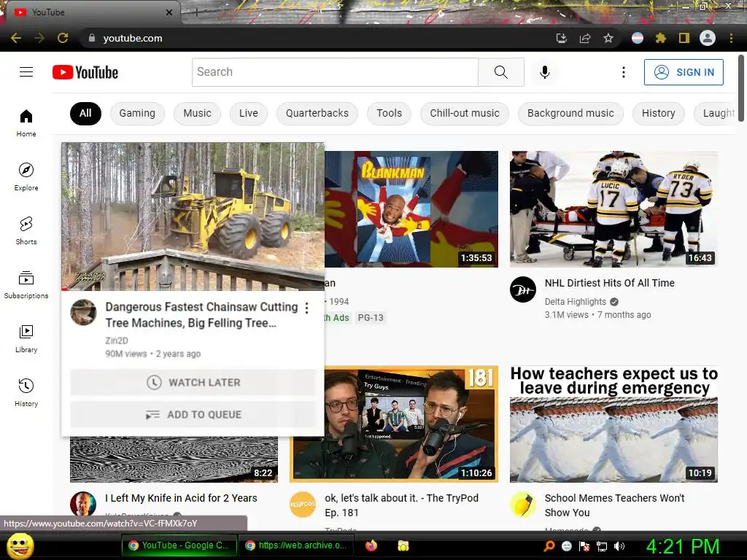
Task: Open Dangerous Fastest Chainsaw Cutting video title
Action: click(201, 315)
